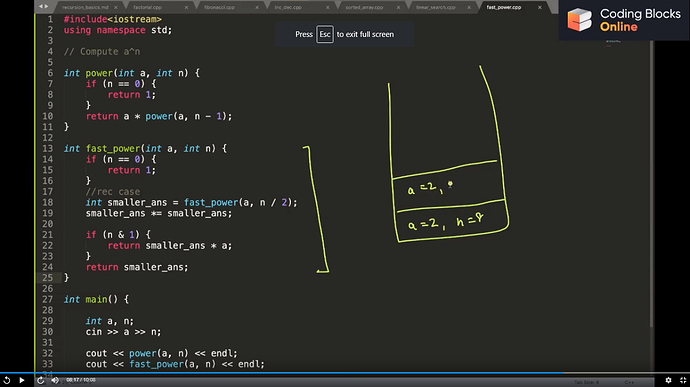Switch to the inc_dec.cpp tab
This screenshot has width=690, height=387.
[288, 7]
